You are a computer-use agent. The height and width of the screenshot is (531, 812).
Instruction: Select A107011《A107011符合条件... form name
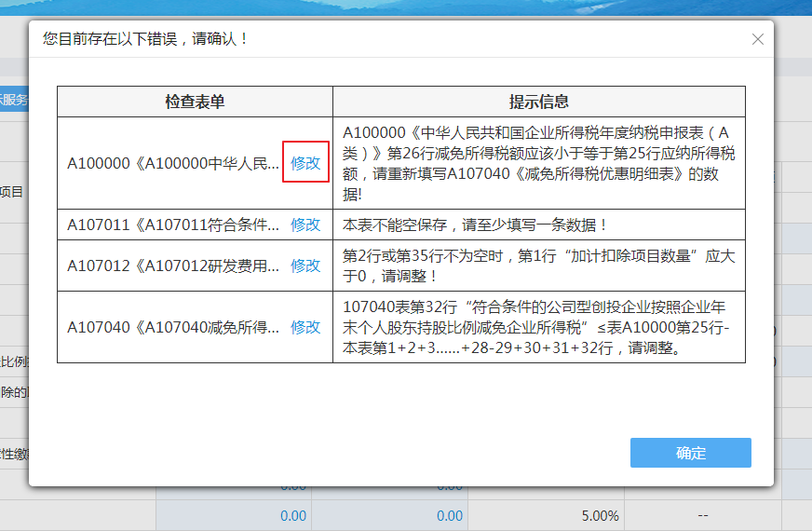tap(173, 225)
